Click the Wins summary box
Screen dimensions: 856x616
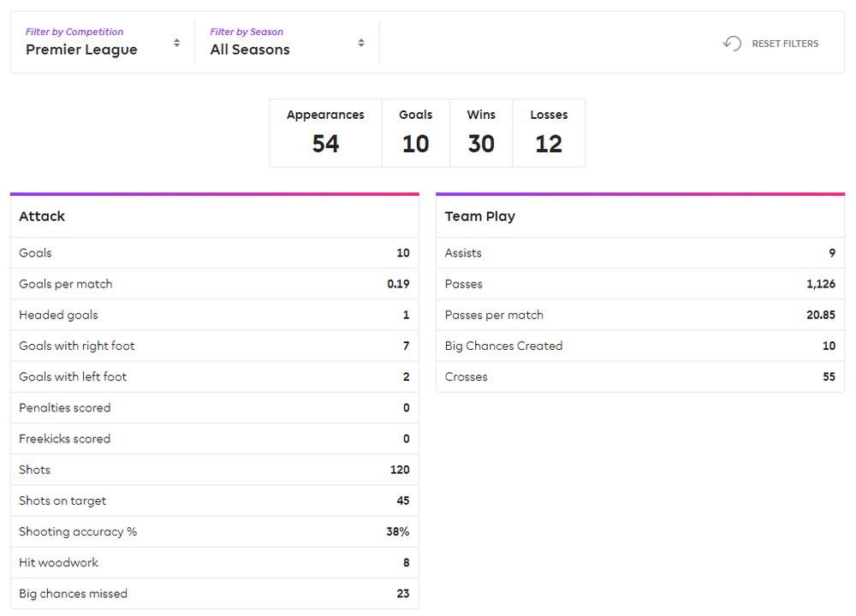(x=481, y=133)
